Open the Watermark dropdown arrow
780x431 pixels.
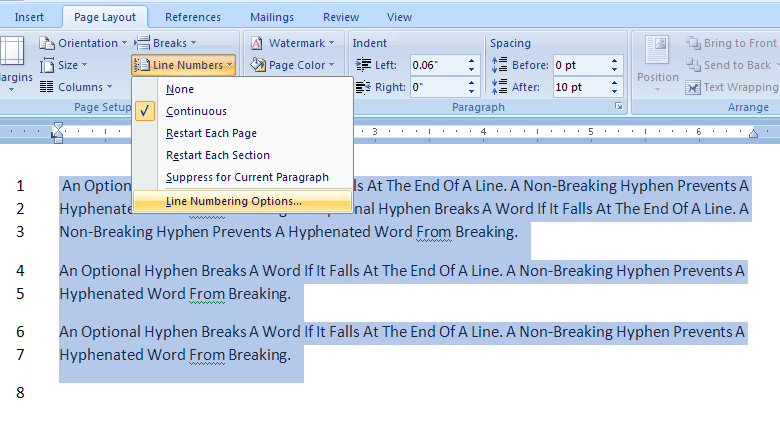[x=331, y=43]
